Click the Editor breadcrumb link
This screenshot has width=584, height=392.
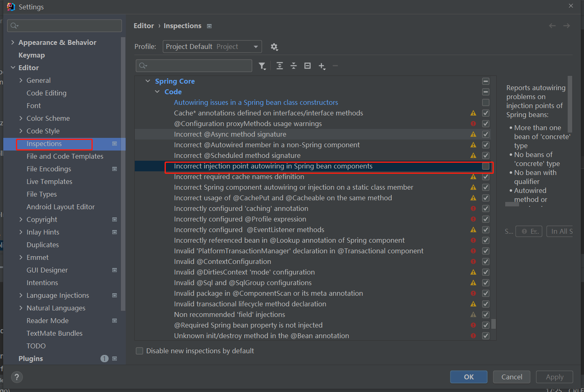tap(144, 26)
